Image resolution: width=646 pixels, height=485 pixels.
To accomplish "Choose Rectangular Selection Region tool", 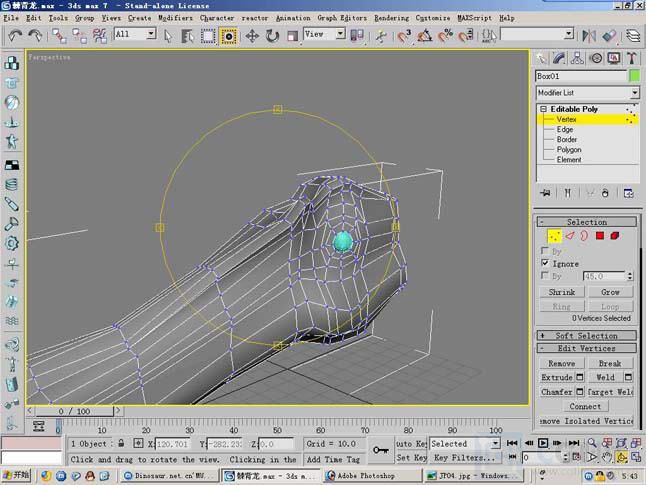I will point(208,36).
